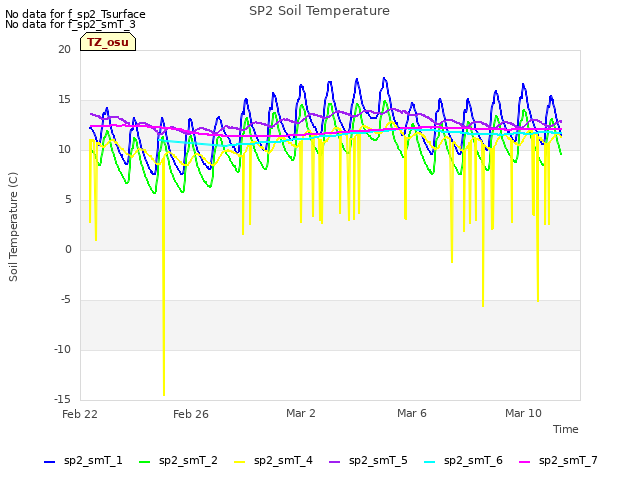Toggle the sp2_smT_6 legend entry
The image size is (640, 480).
[x=463, y=461]
